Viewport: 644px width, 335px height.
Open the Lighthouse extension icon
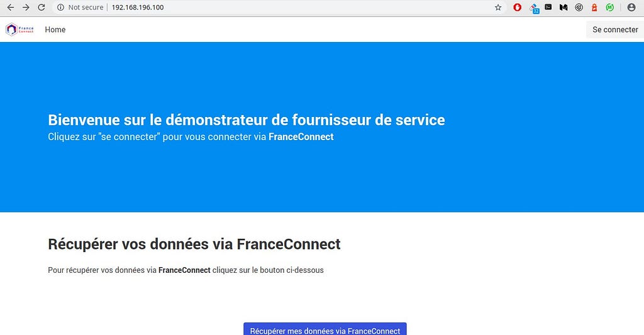tap(594, 8)
